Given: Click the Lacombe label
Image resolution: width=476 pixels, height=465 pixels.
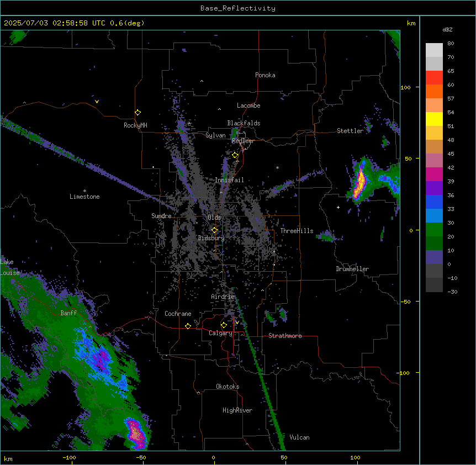Looking at the screenshot, I should [x=248, y=105].
